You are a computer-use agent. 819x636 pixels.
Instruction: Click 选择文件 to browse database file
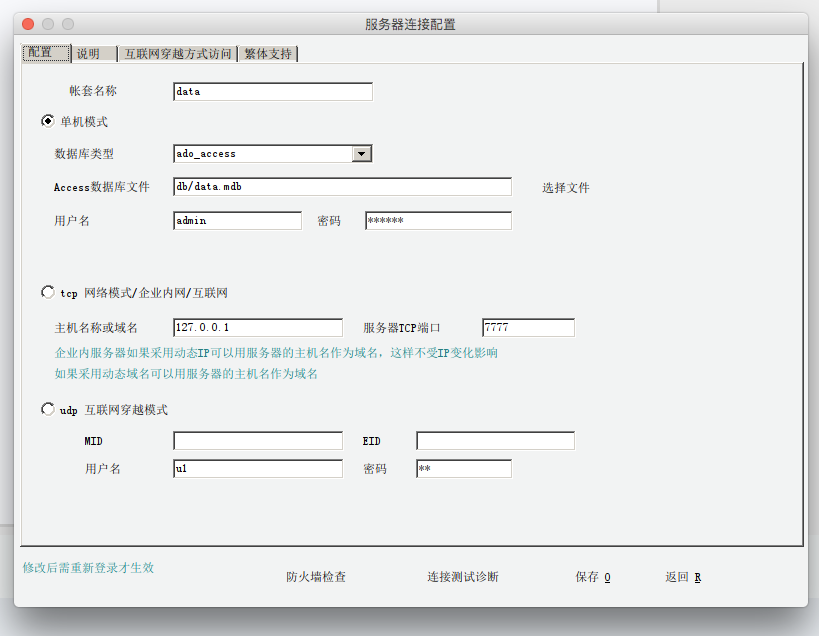tap(565, 187)
